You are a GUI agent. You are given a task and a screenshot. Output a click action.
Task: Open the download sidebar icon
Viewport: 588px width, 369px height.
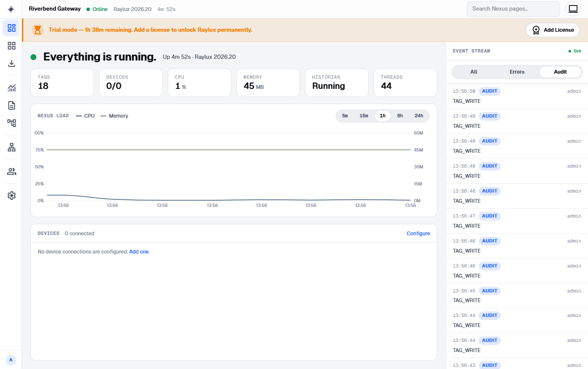coord(11,63)
